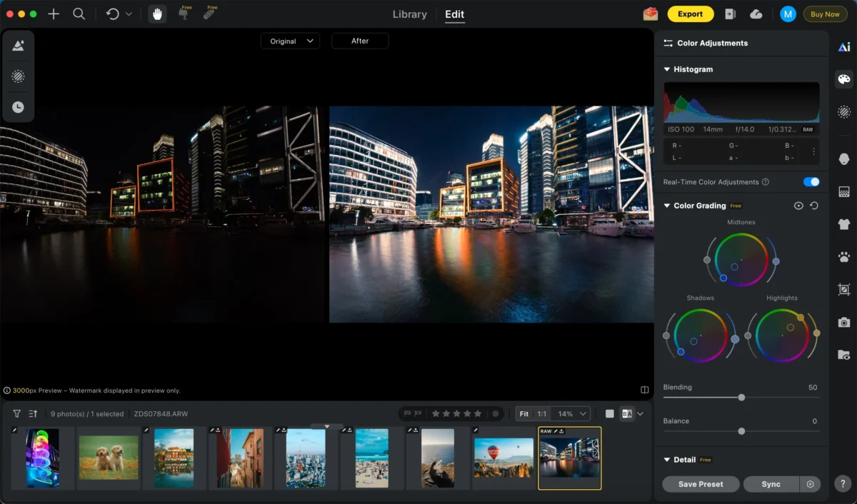Toggle Real-Time Color Adjustments switch

pos(811,182)
